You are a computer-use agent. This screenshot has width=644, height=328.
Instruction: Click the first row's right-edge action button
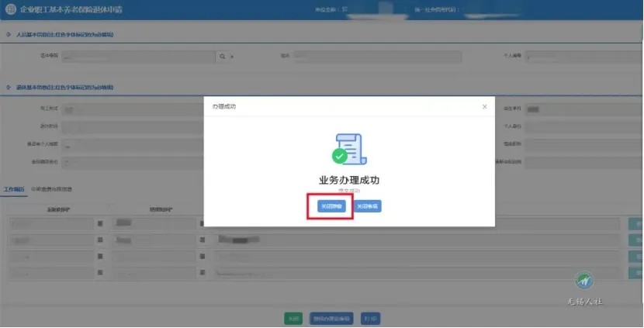[635, 223]
